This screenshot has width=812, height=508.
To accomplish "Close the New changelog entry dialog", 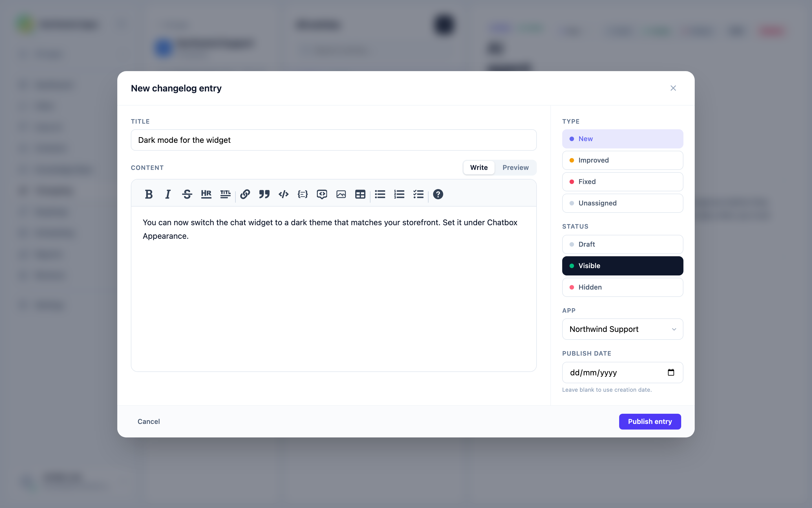I will 673,88.
